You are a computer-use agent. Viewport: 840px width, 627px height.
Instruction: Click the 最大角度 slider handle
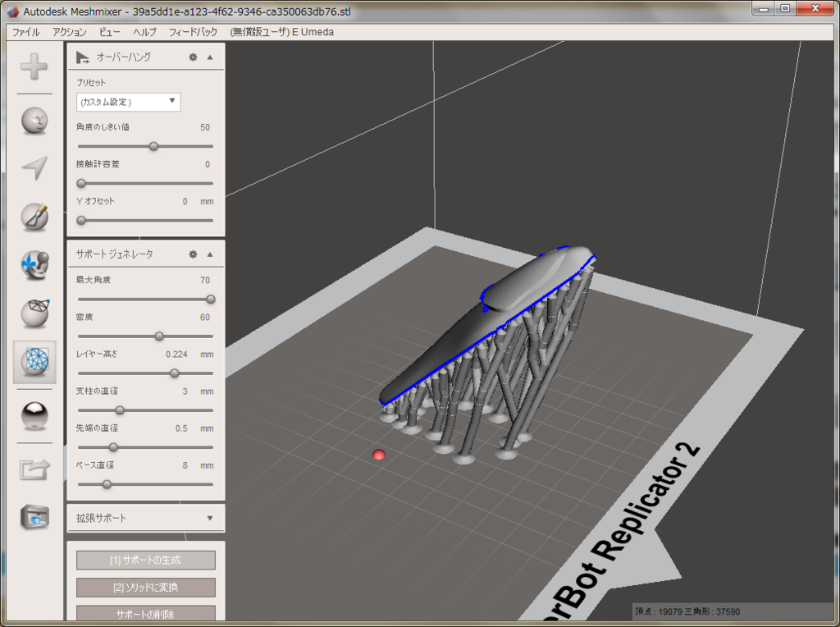click(211, 299)
